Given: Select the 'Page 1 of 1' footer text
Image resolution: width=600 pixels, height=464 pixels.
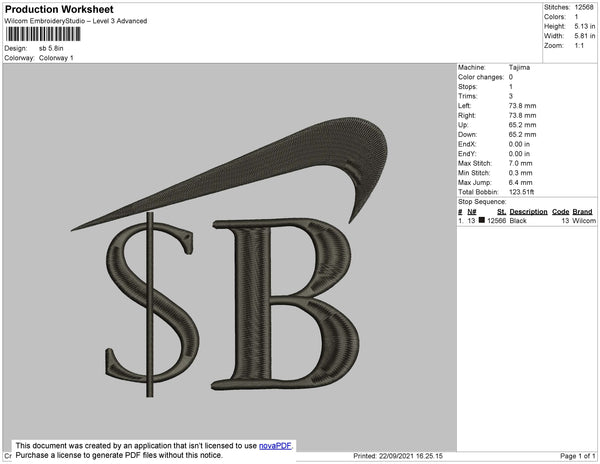Looking at the screenshot, I should pos(578,456).
